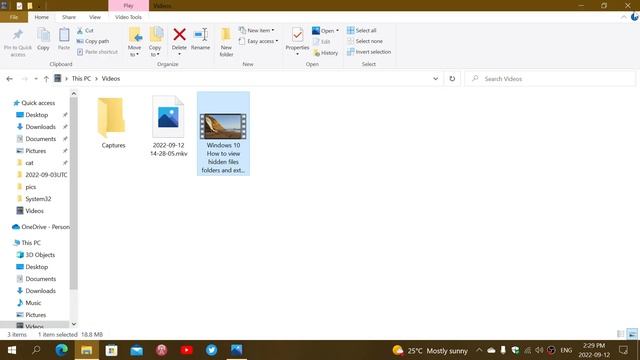Open the clock showing 2:29 PM

594,350
